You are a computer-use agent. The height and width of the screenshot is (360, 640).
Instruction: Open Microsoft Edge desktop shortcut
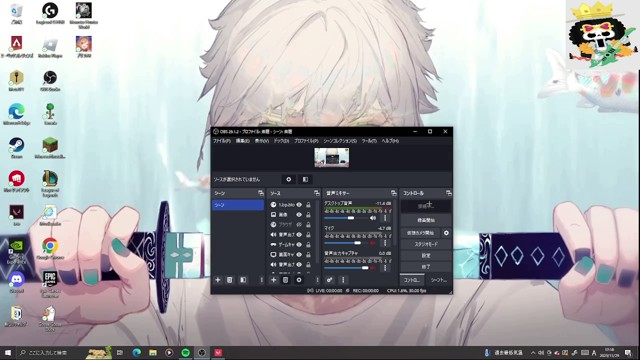click(16, 114)
